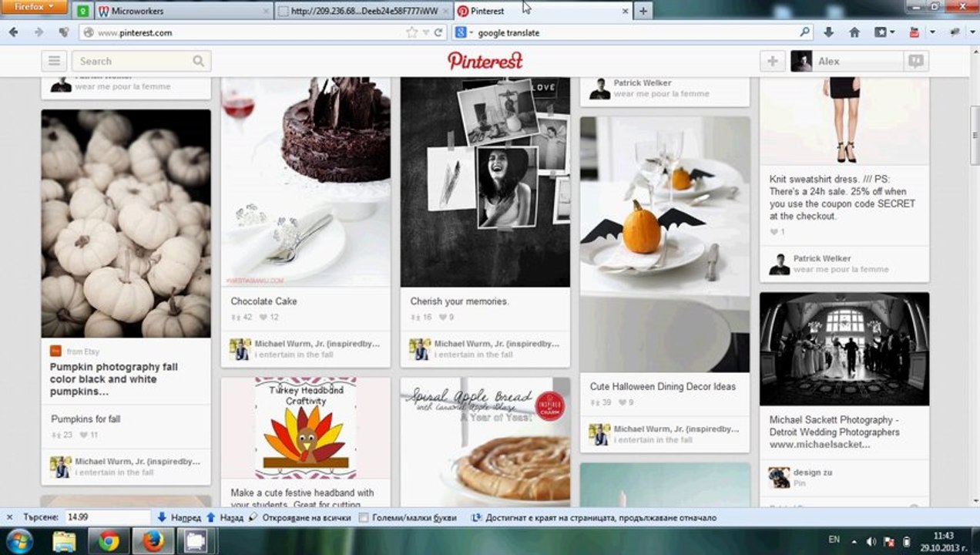
Task: Reload the page with the refresh icon
Action: tap(438, 32)
